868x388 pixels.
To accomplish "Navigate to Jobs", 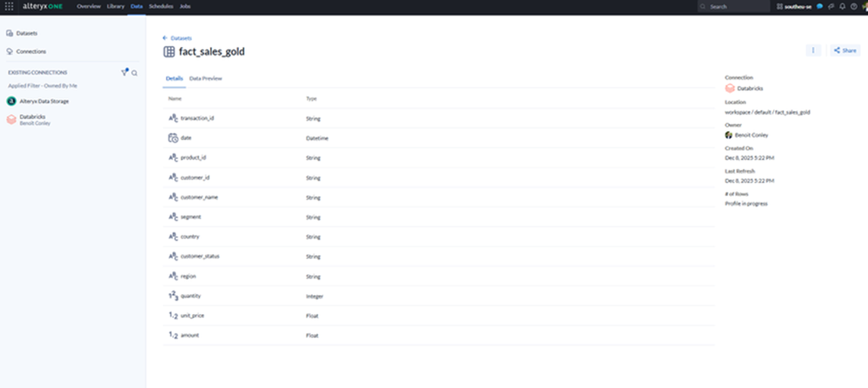I will [185, 7].
